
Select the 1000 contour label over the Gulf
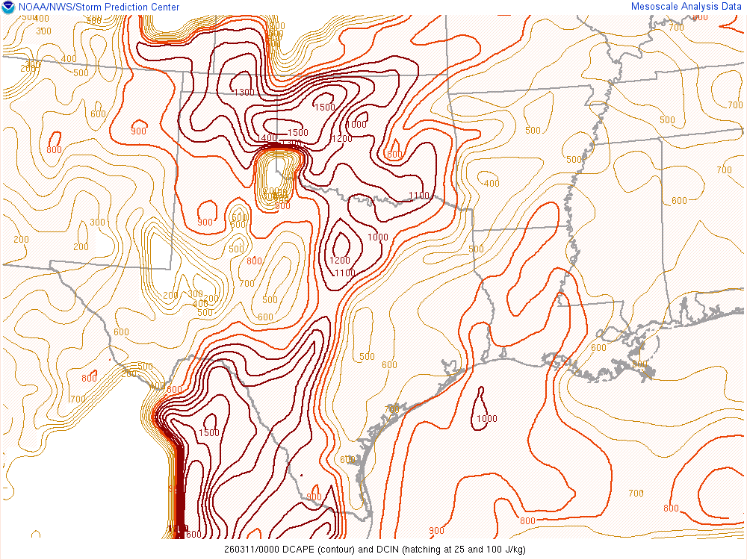click(x=487, y=419)
